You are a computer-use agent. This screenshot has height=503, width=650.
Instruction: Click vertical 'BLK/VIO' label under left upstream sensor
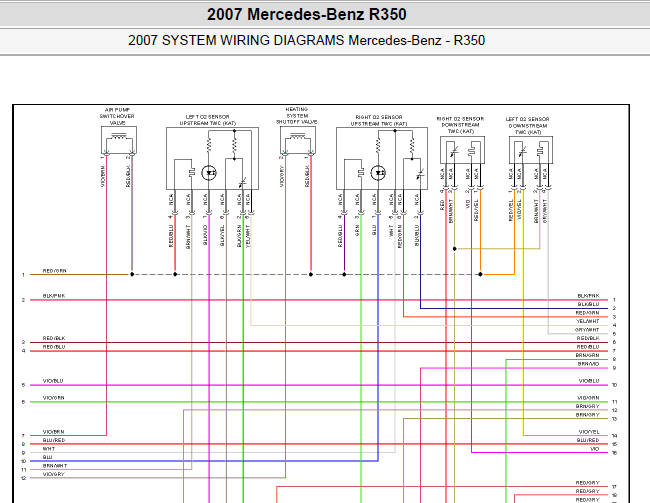[x=205, y=236]
